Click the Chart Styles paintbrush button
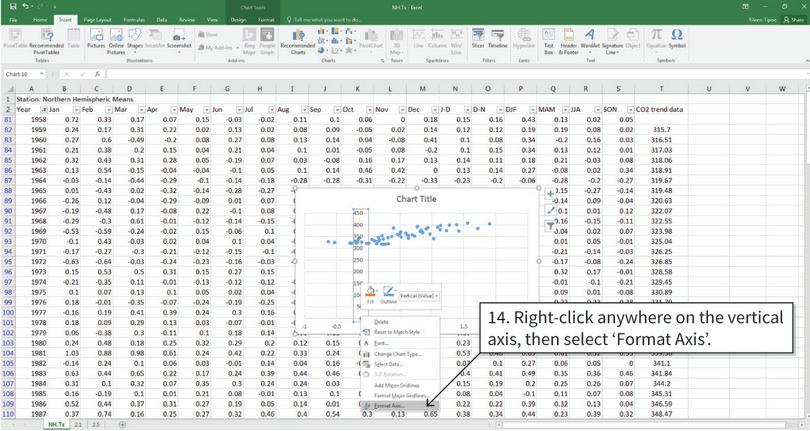This screenshot has width=810, height=431. pos(551,210)
